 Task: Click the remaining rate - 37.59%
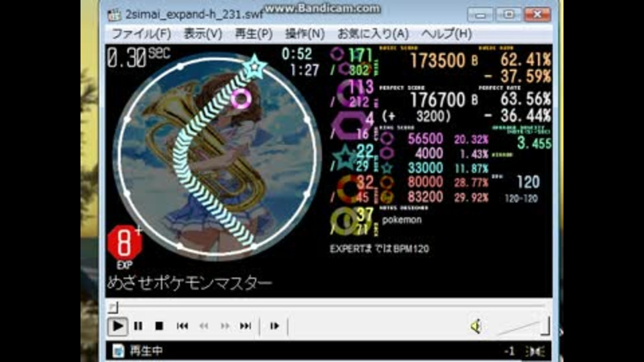[x=517, y=76]
